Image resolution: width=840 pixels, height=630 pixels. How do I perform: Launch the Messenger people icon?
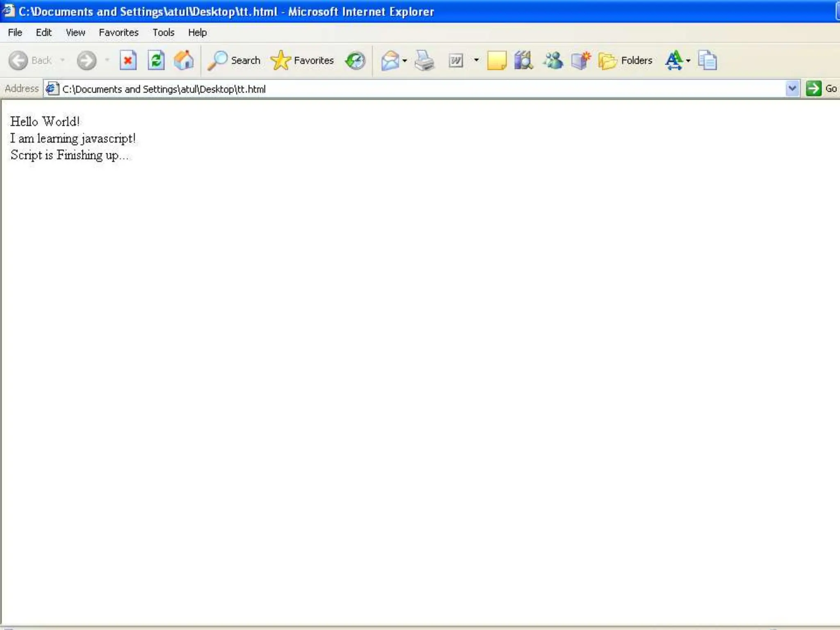point(553,61)
